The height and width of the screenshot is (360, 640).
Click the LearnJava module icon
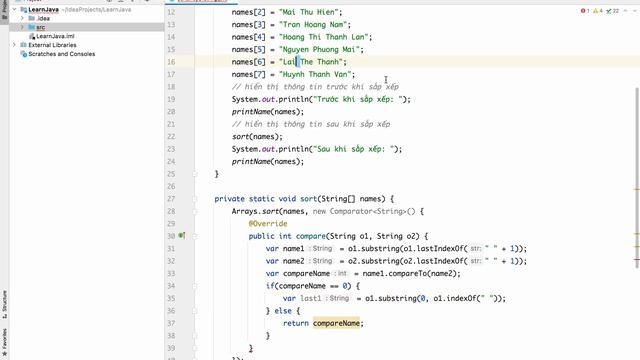[x=24, y=9]
